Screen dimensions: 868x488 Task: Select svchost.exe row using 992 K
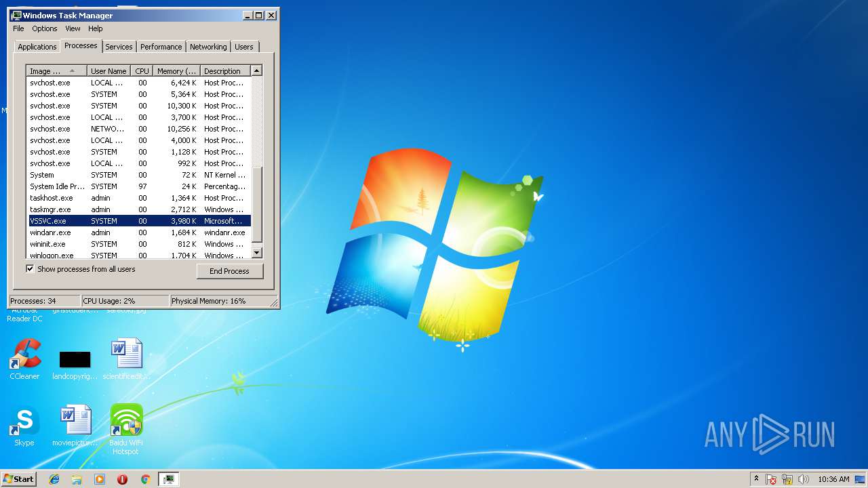(139, 163)
